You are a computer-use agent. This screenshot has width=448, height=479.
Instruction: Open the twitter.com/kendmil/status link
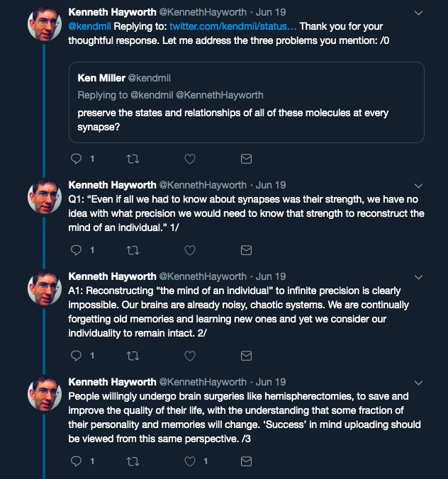tap(233, 26)
